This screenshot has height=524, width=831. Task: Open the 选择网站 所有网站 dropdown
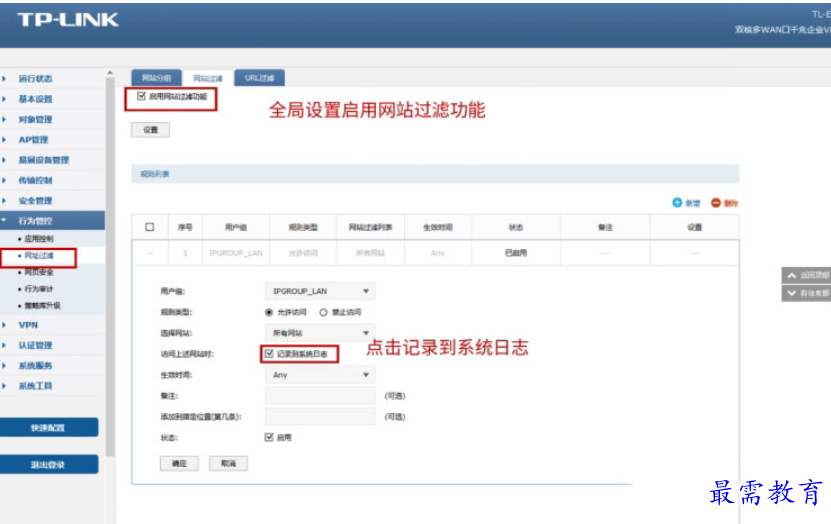pyautogui.click(x=320, y=333)
